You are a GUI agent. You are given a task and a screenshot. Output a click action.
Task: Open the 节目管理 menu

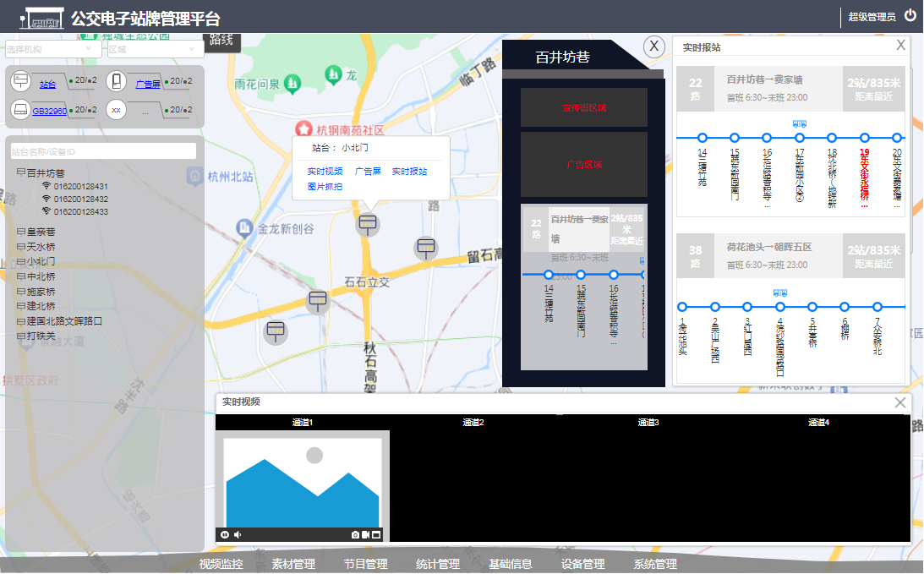[x=365, y=564]
